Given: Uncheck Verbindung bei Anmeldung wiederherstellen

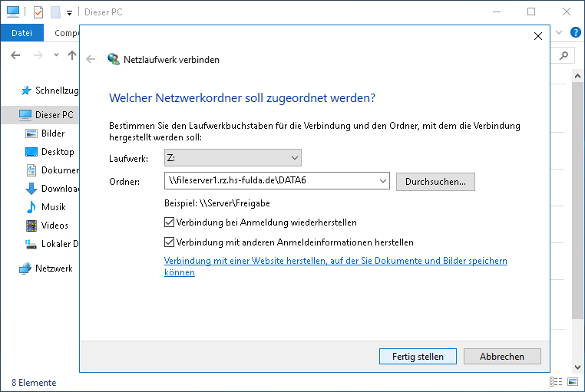Looking at the screenshot, I should [170, 222].
